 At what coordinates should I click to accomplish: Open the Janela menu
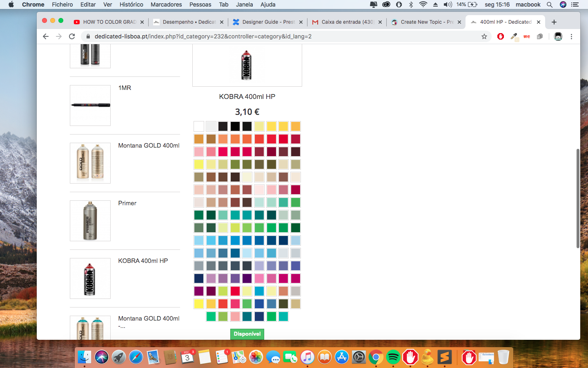pos(245,4)
